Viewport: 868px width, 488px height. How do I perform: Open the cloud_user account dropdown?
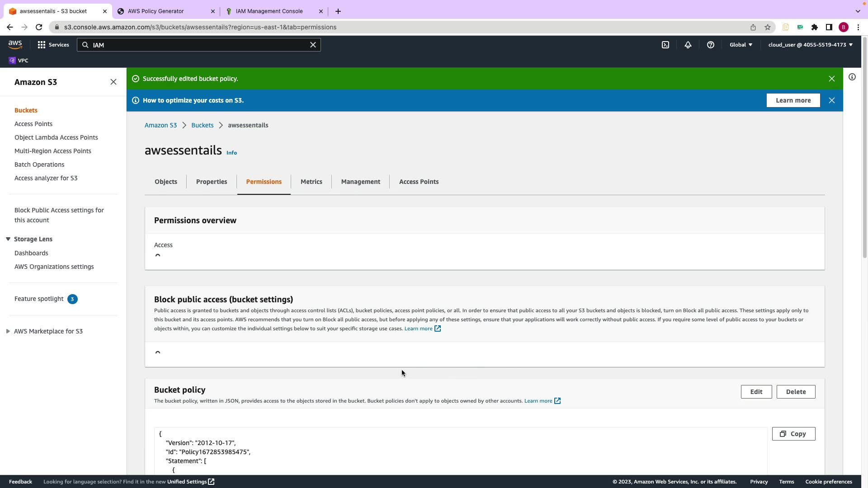[x=810, y=45]
